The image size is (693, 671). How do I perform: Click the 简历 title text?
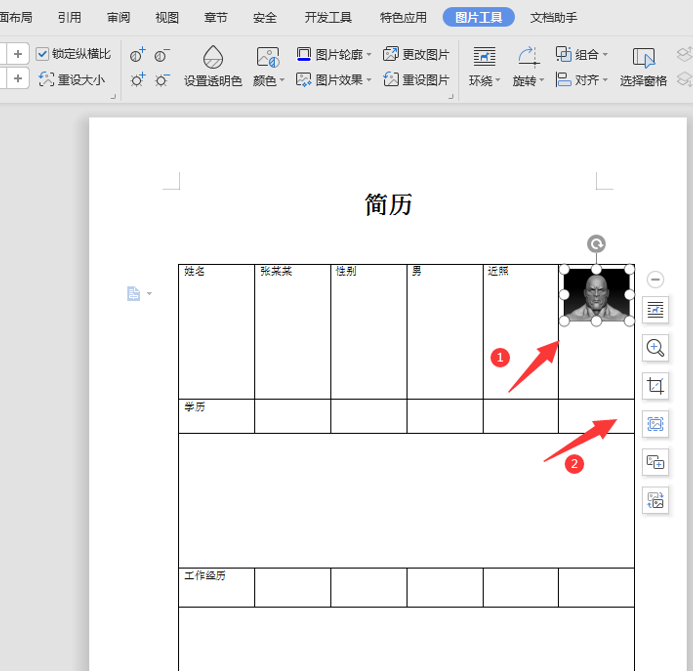point(388,205)
